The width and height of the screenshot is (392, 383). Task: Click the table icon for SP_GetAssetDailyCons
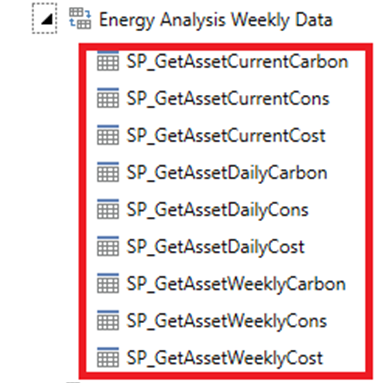click(108, 209)
